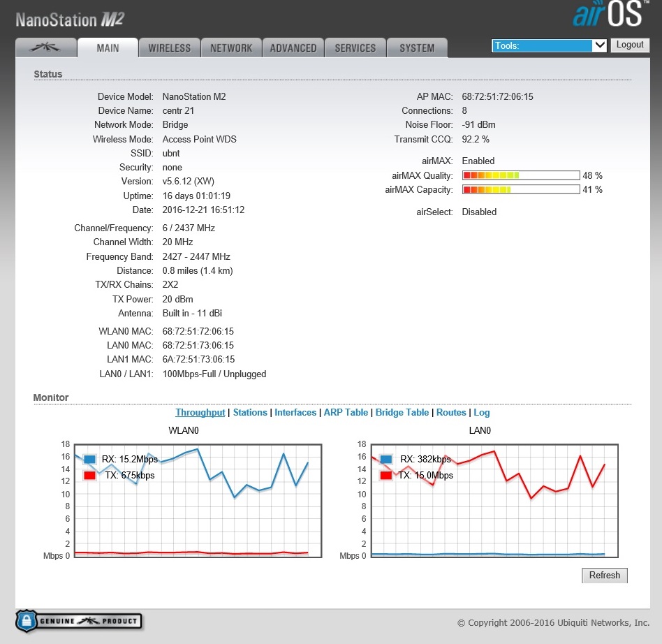Click the Wireless Mode value "Access Point WDS"
Viewport: 662px width, 644px height.
[x=199, y=140]
